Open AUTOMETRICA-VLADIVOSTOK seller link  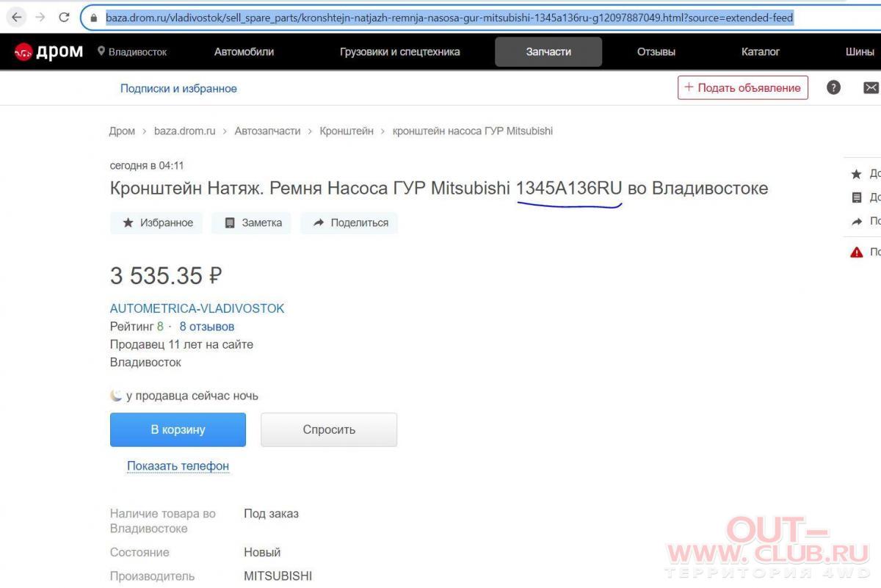(197, 308)
